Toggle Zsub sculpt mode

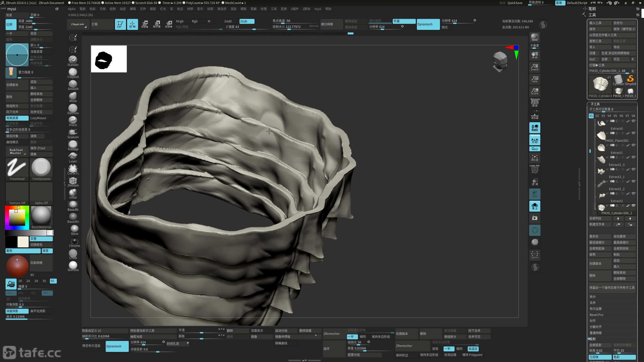(x=247, y=21)
